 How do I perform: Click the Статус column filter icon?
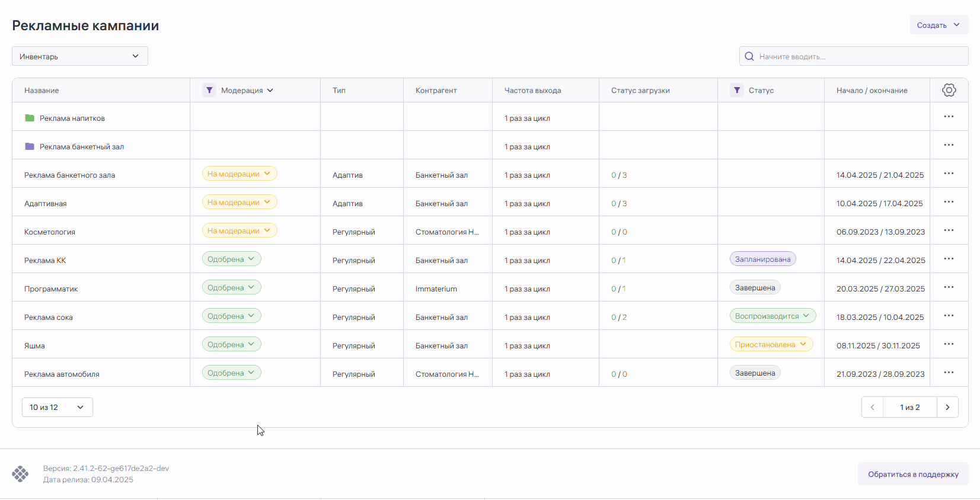click(x=736, y=90)
